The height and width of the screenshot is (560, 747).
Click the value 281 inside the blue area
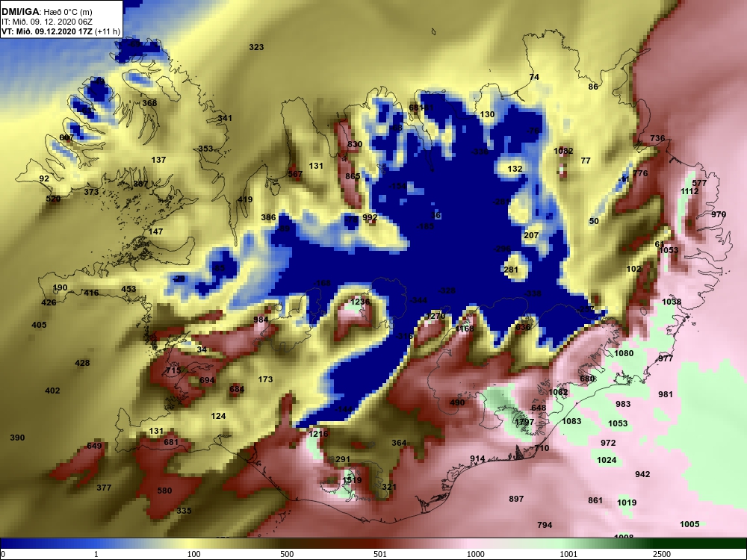(x=511, y=270)
